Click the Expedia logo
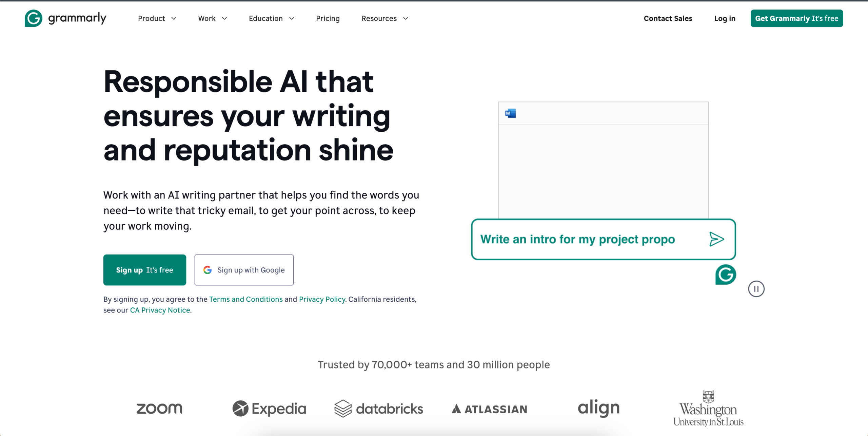Image resolution: width=868 pixels, height=436 pixels. (269, 409)
